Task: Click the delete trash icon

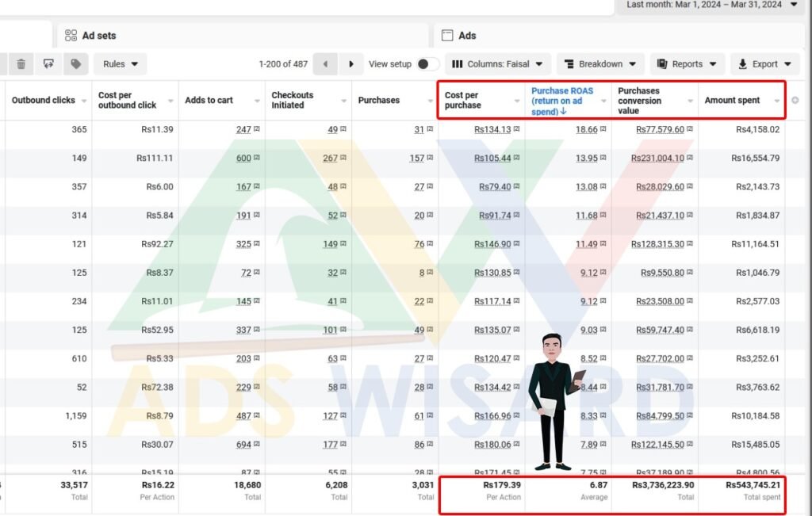Action: click(x=21, y=63)
